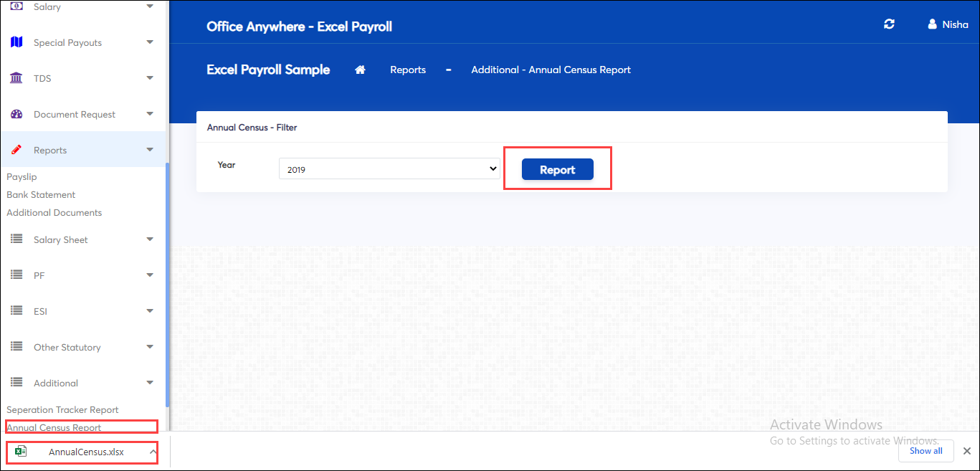Screen dimensions: 980x471
Task: Click the Excel Payroll Sample title
Action: pyautogui.click(x=268, y=70)
